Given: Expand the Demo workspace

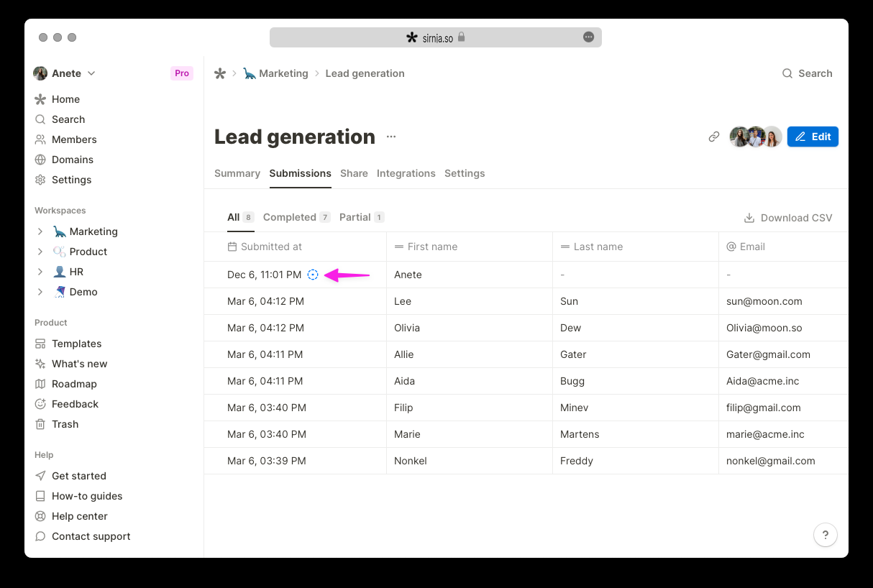Looking at the screenshot, I should point(40,292).
